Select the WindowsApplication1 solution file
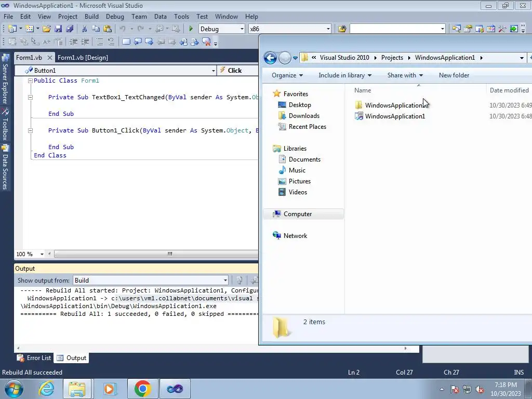The height and width of the screenshot is (399, 532). pos(390,116)
